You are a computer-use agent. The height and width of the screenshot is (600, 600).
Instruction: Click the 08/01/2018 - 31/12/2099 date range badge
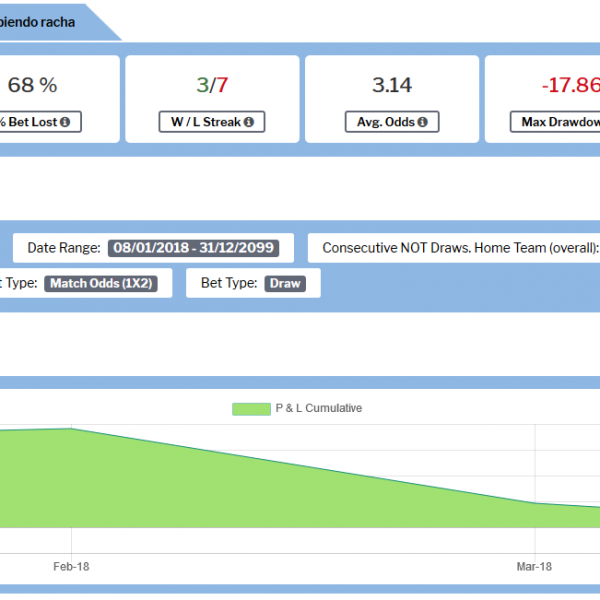tap(194, 248)
